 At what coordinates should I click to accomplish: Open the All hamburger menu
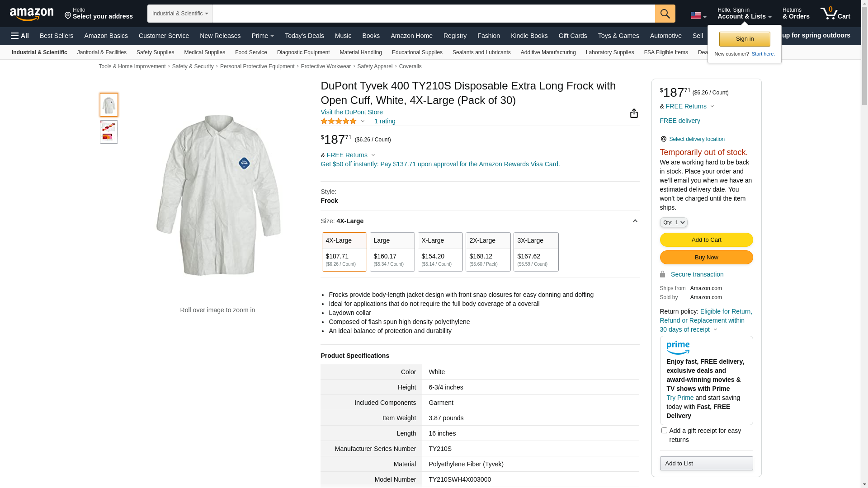pos(20,36)
